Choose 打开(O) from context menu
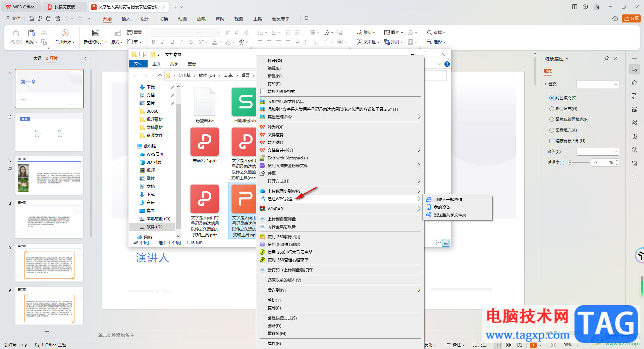The height and width of the screenshot is (349, 644). tap(338, 61)
